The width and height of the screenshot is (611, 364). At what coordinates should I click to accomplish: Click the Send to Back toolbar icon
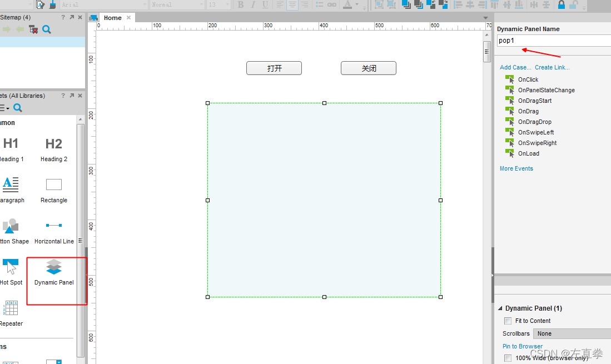[419, 4]
